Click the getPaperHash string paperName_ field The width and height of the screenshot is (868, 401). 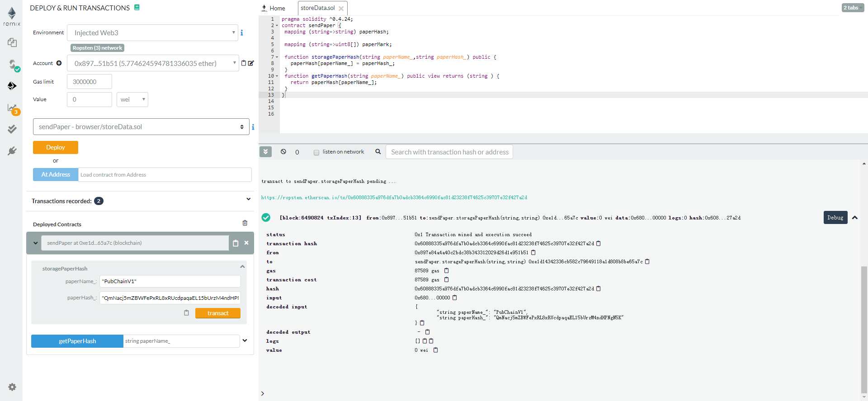(x=181, y=341)
